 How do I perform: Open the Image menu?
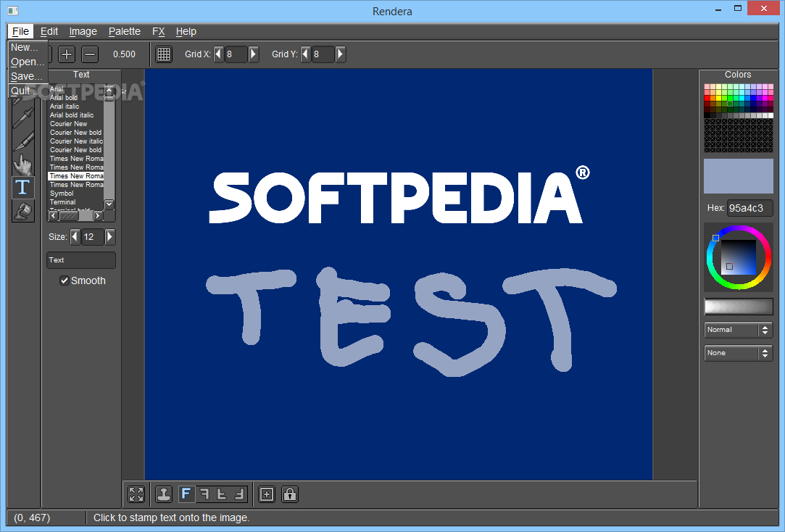coord(83,31)
